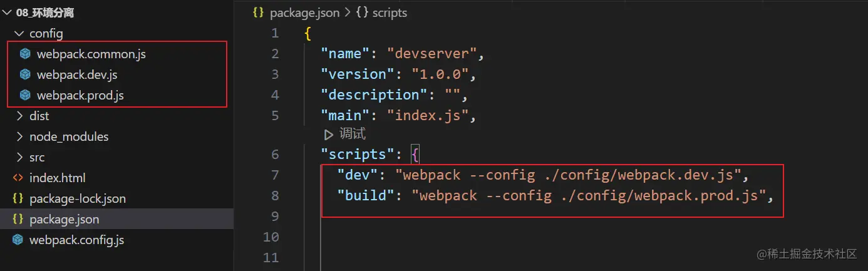Click line number 9 in gutter
The width and height of the screenshot is (868, 271).
coord(275,216)
